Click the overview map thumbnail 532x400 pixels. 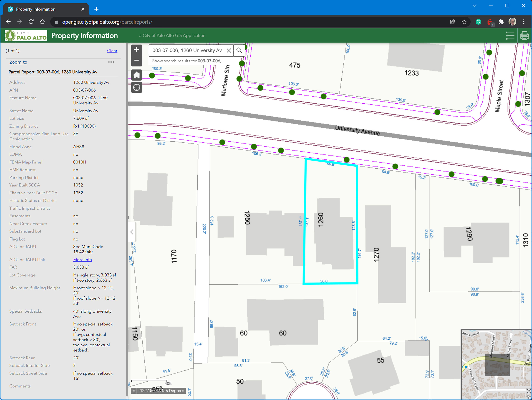point(496,364)
